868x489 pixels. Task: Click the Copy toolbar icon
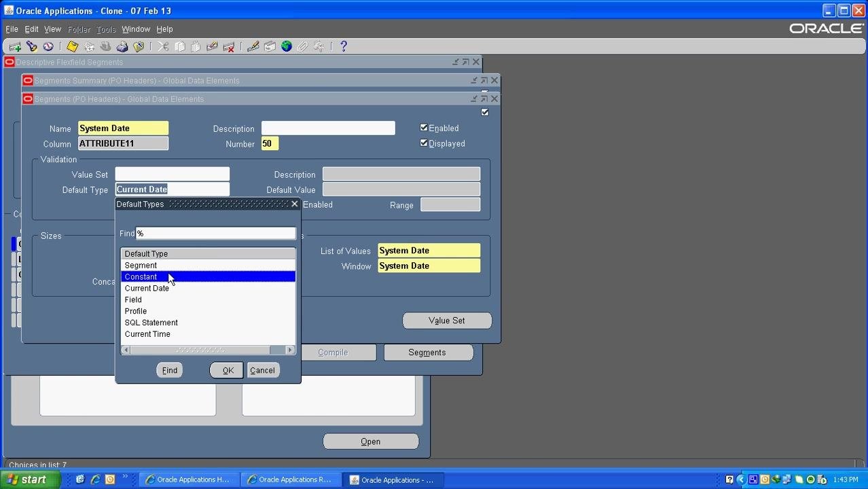tap(180, 47)
